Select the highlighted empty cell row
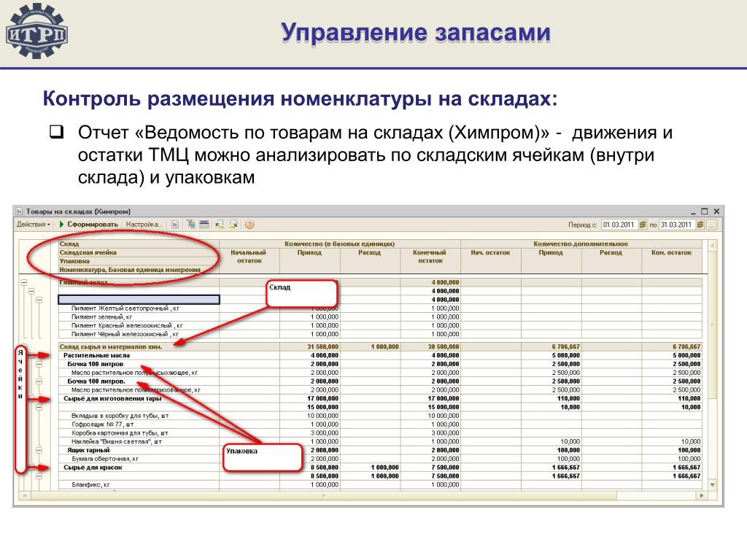The height and width of the screenshot is (560, 747). 139,300
